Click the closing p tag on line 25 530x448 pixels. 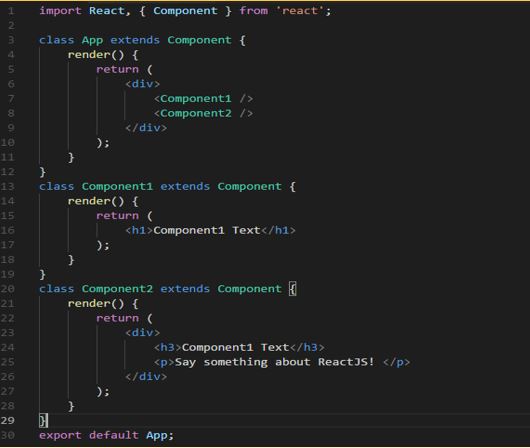coord(396,362)
